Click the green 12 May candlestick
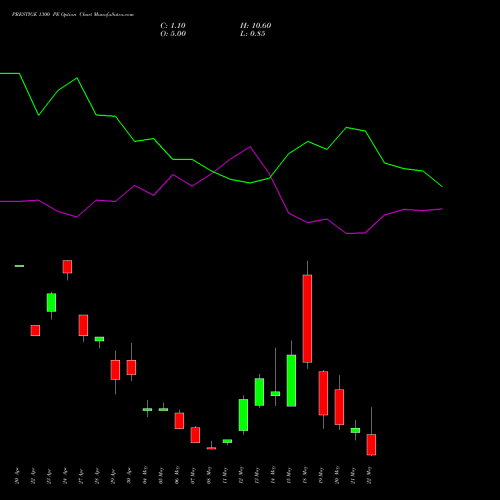 click(x=243, y=415)
